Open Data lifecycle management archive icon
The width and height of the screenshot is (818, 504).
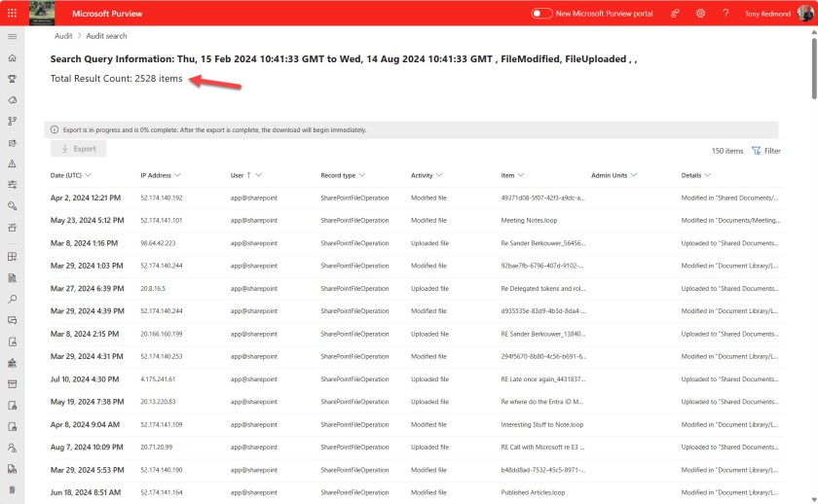coord(12,384)
